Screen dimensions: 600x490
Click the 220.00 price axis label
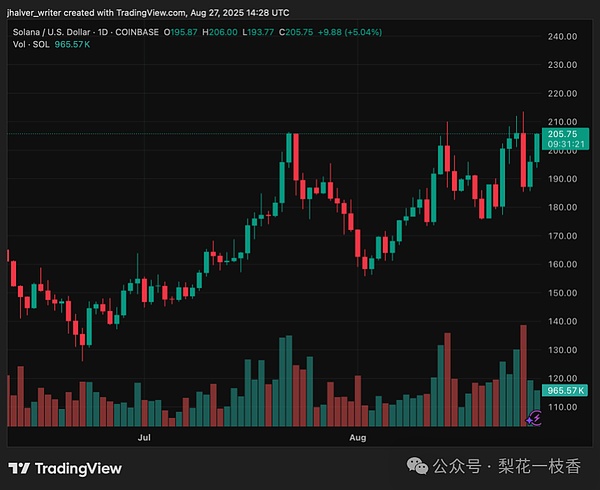point(562,93)
